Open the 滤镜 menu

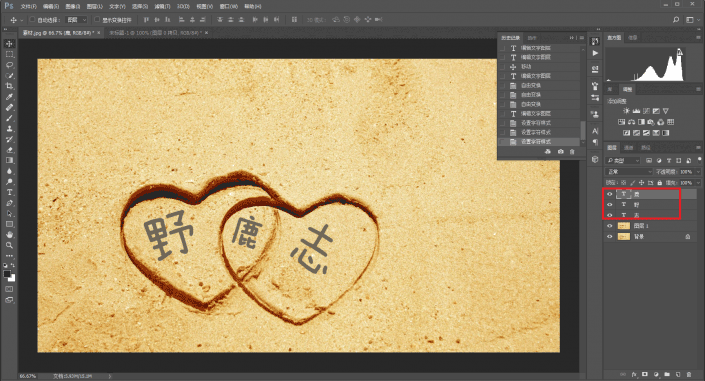(x=162, y=7)
